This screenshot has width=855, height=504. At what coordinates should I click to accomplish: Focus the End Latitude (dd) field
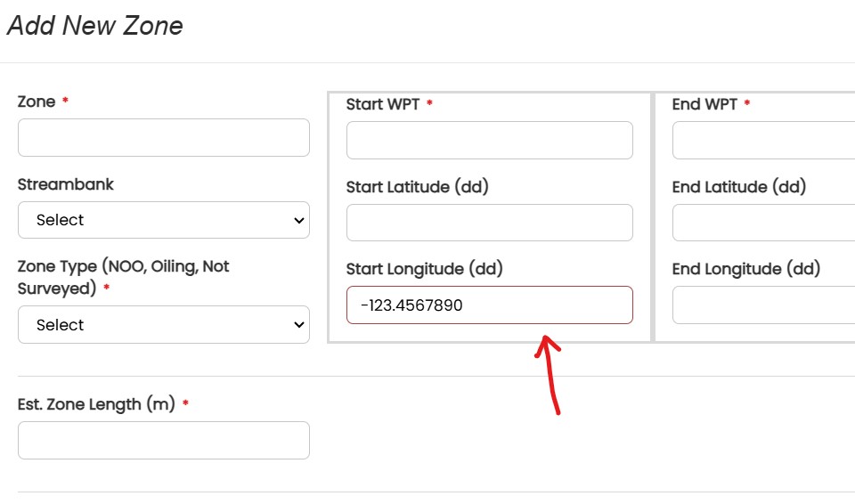[x=763, y=223]
